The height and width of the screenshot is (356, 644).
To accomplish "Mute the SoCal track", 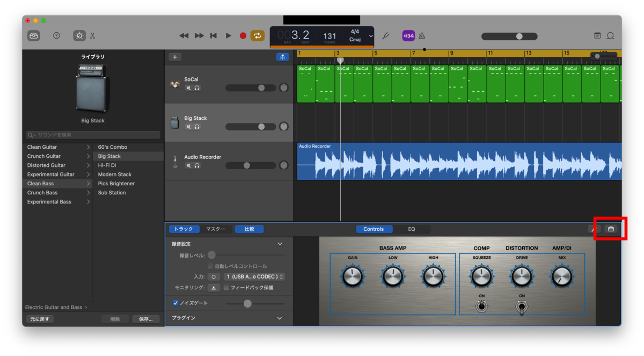I will click(x=189, y=88).
